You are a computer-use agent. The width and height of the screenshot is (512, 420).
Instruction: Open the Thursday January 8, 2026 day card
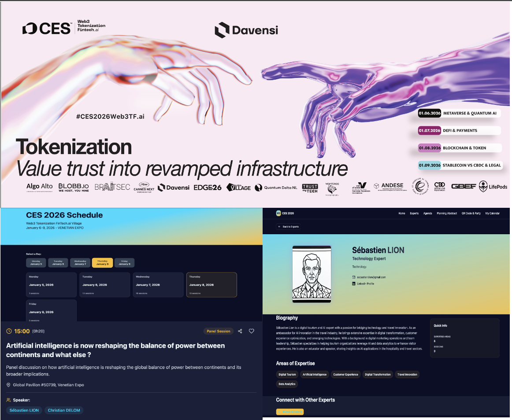point(211,284)
